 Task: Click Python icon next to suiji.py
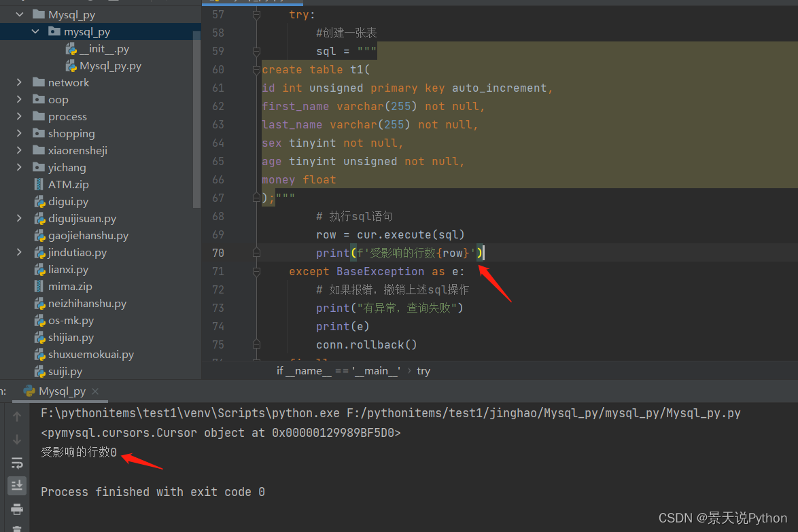[39, 372]
